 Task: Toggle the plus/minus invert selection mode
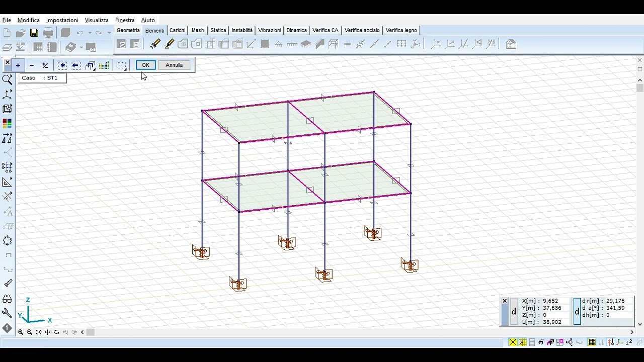45,65
